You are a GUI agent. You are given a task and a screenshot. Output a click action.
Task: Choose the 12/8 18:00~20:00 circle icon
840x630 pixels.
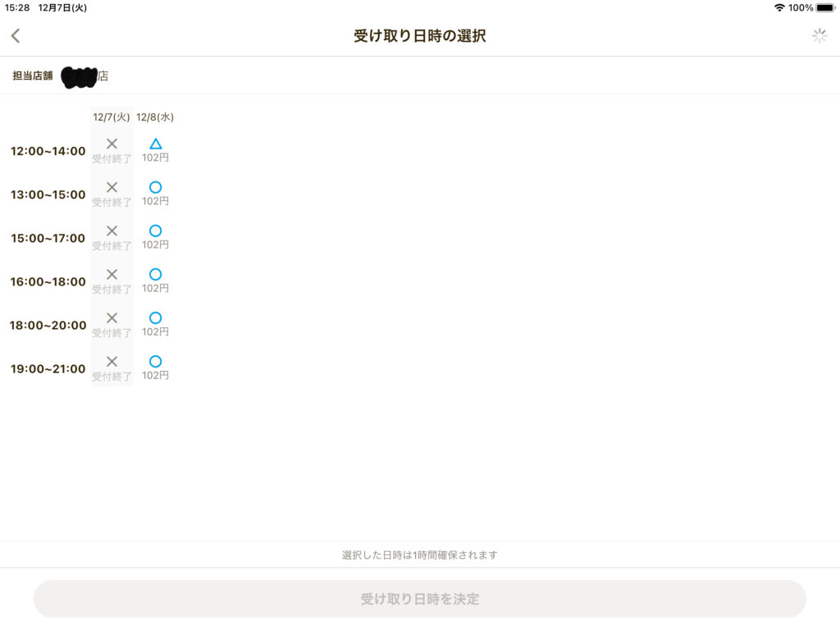pyautogui.click(x=155, y=317)
